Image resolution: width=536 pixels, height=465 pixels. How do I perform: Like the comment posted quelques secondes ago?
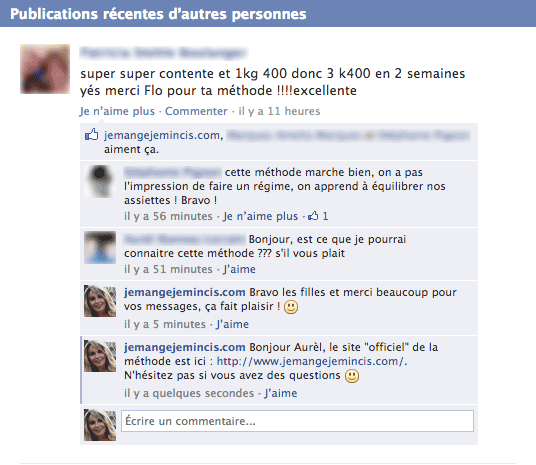click(281, 393)
